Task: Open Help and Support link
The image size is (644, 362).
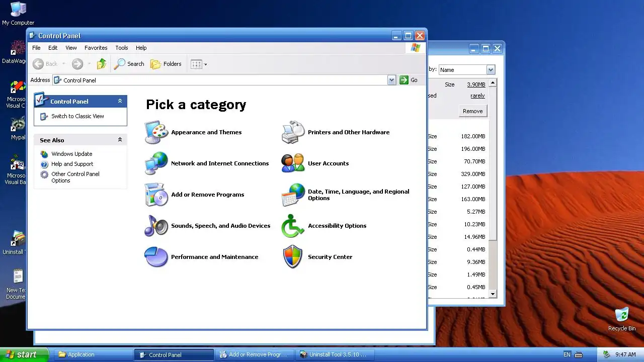Action: tap(72, 164)
